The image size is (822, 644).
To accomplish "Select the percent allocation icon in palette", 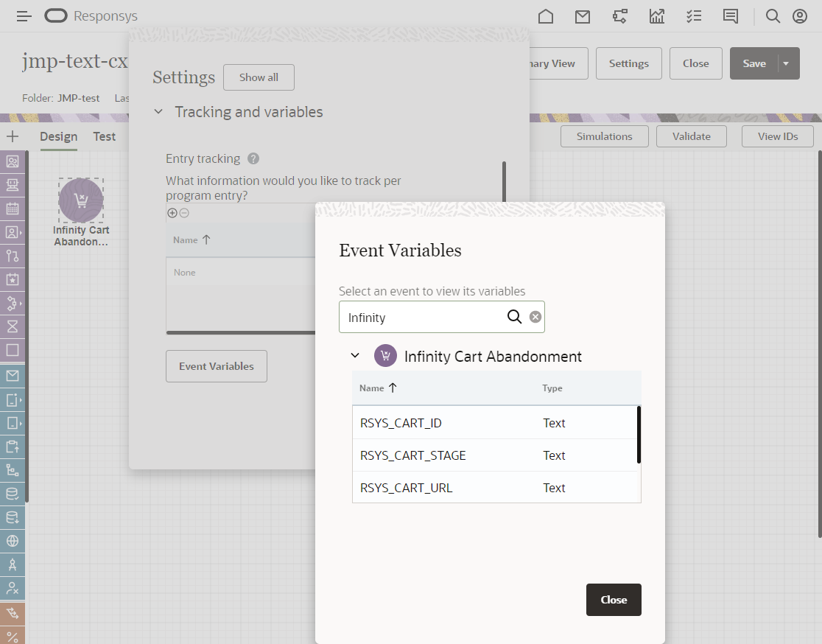I will click(x=13, y=636).
